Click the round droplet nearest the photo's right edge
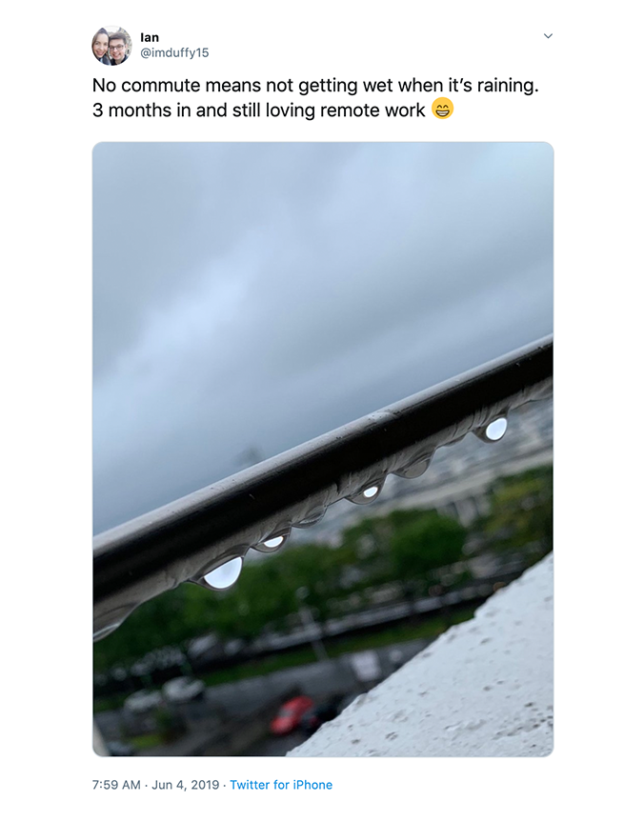 point(495,430)
